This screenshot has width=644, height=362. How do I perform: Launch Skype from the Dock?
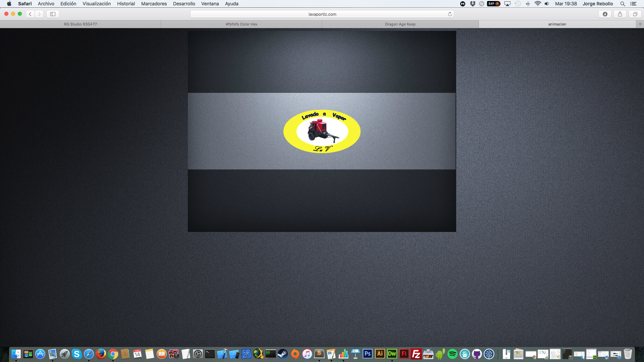(x=77, y=354)
